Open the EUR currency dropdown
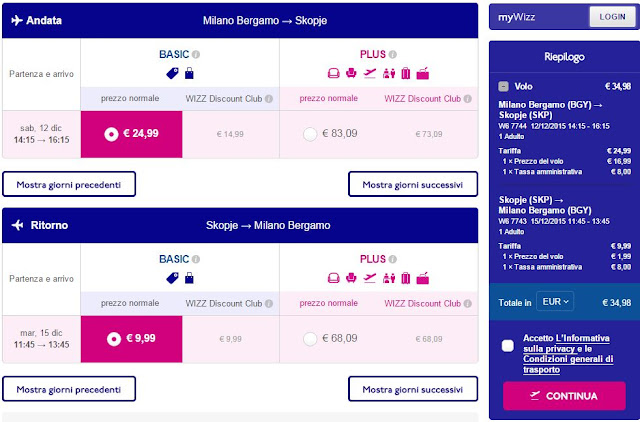This screenshot has height=422, width=640. pos(555,302)
